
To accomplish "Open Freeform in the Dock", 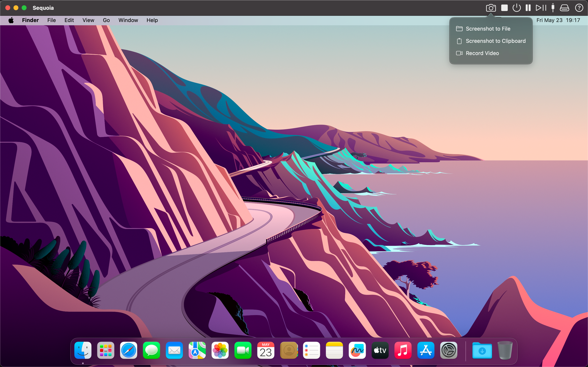I will pos(357,350).
